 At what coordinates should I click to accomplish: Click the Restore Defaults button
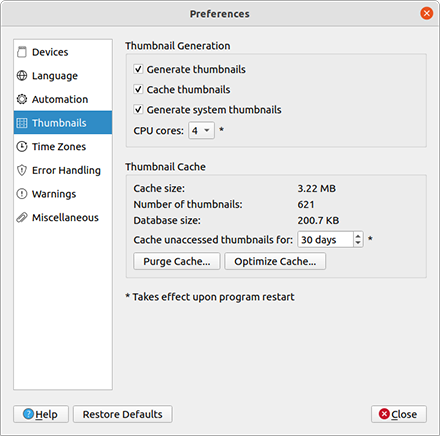click(x=123, y=414)
